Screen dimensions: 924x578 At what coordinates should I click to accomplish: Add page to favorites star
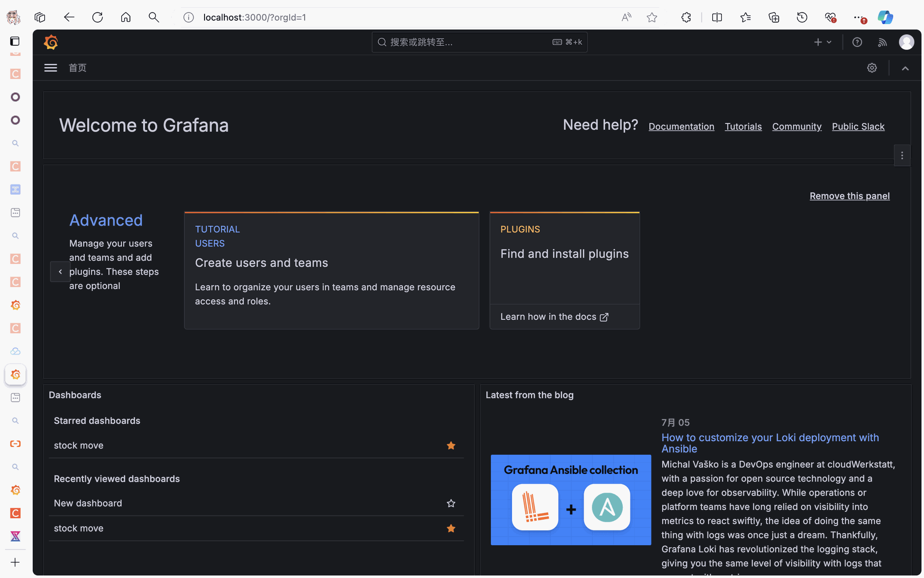[x=652, y=17]
